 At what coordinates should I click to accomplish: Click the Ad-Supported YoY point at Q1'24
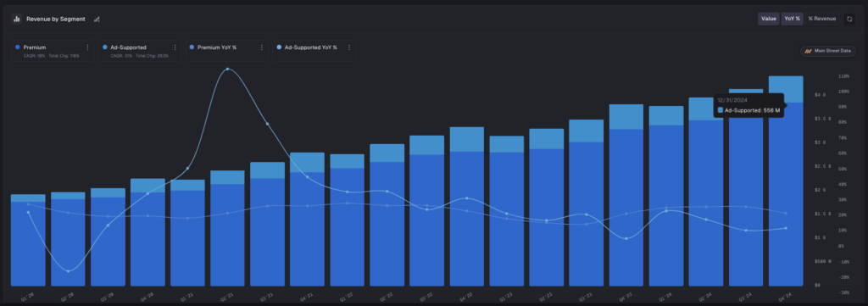pos(666,211)
